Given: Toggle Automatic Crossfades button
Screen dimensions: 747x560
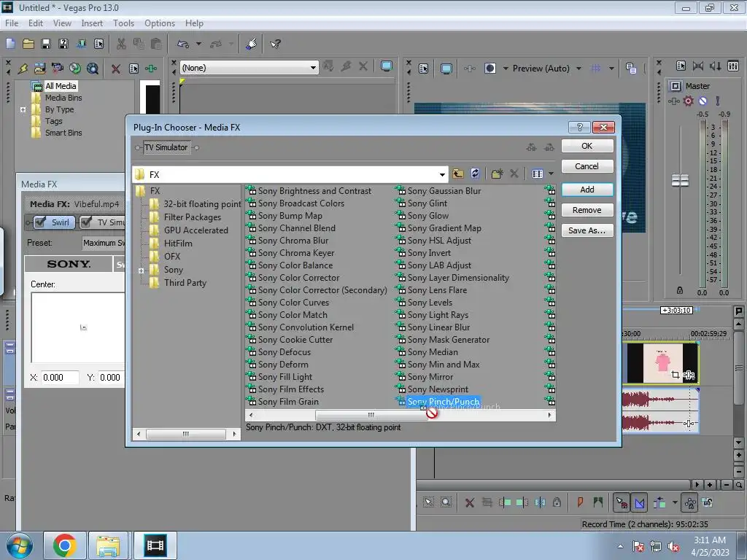Looking at the screenshot, I should (639, 502).
